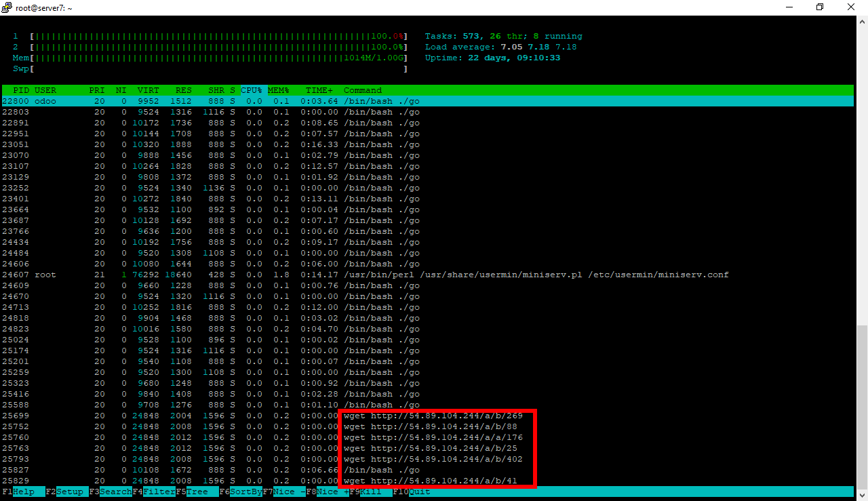
Task: Click F3 Search in htop footer
Action: [111, 492]
